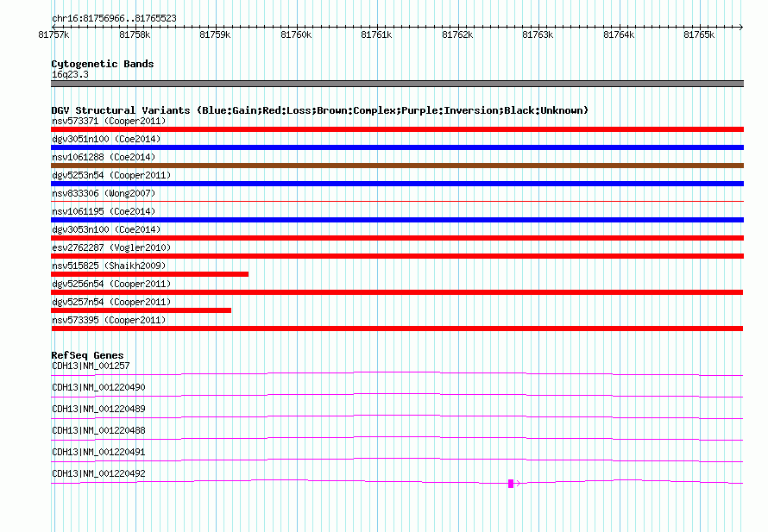
Task: Click the red loss bar of dgv5256n54
Action: pyautogui.click(x=397, y=292)
